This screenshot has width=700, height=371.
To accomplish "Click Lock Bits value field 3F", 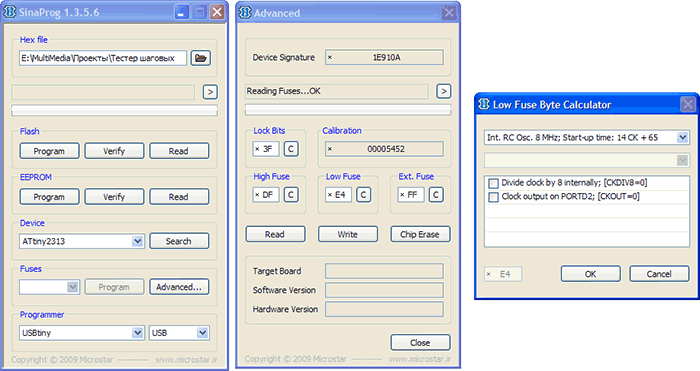I will pyautogui.click(x=266, y=149).
